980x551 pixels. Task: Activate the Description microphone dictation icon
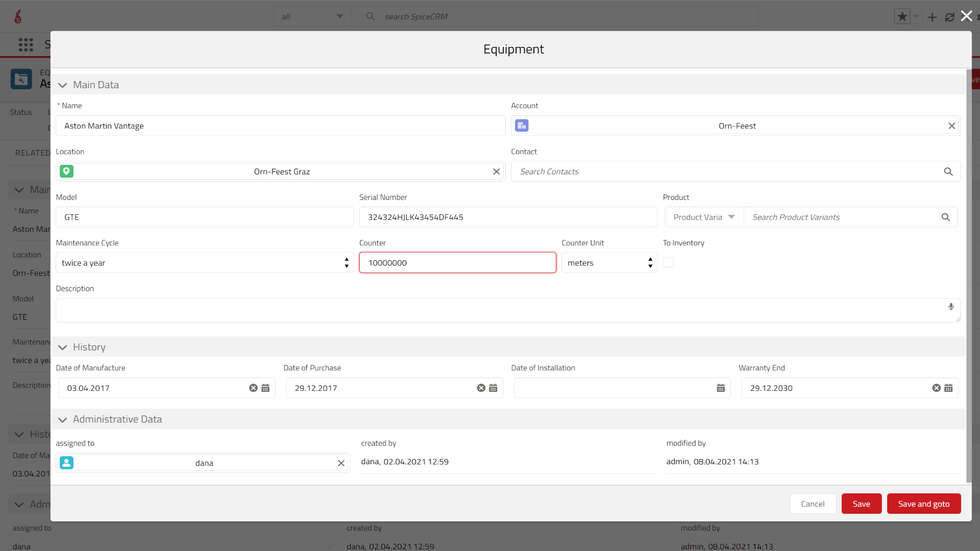click(x=951, y=307)
